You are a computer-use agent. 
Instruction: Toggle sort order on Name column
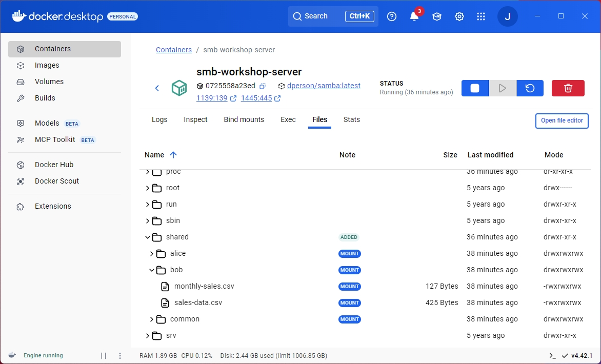click(173, 155)
